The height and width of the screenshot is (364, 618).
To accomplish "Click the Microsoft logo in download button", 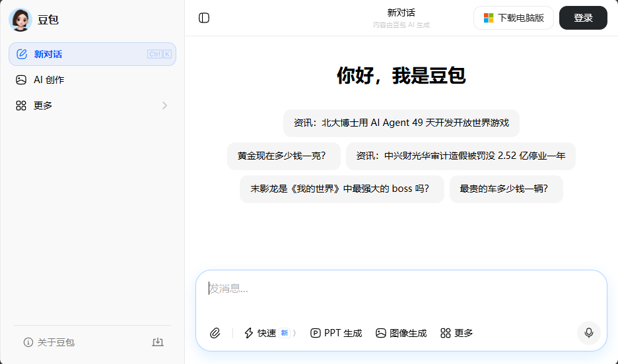I will (x=489, y=18).
